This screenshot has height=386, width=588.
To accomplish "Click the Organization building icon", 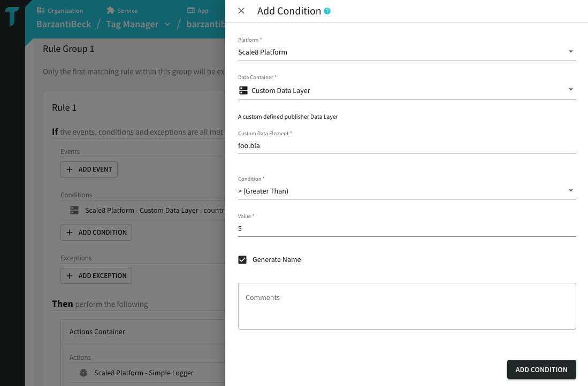I will [x=41, y=10].
